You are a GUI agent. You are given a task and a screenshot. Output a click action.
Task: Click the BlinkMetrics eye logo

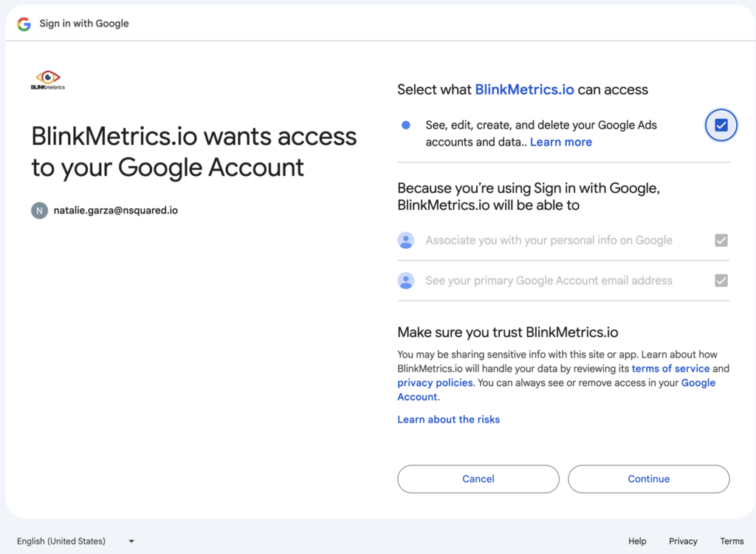click(x=47, y=75)
